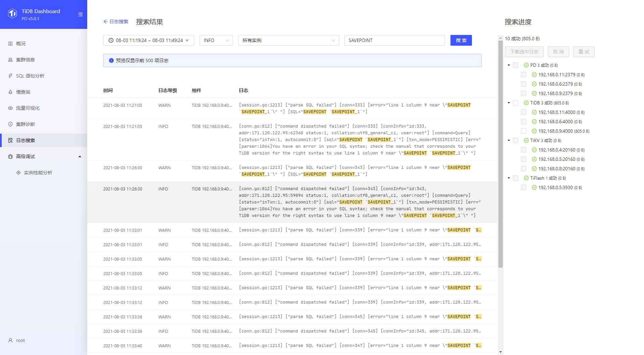Click the 取消 button
Viewport: 644px width, 355px height.
click(558, 52)
